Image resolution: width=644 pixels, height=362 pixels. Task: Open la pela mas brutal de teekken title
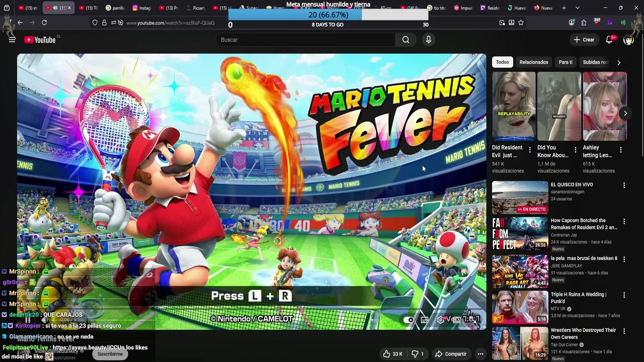(x=584, y=258)
